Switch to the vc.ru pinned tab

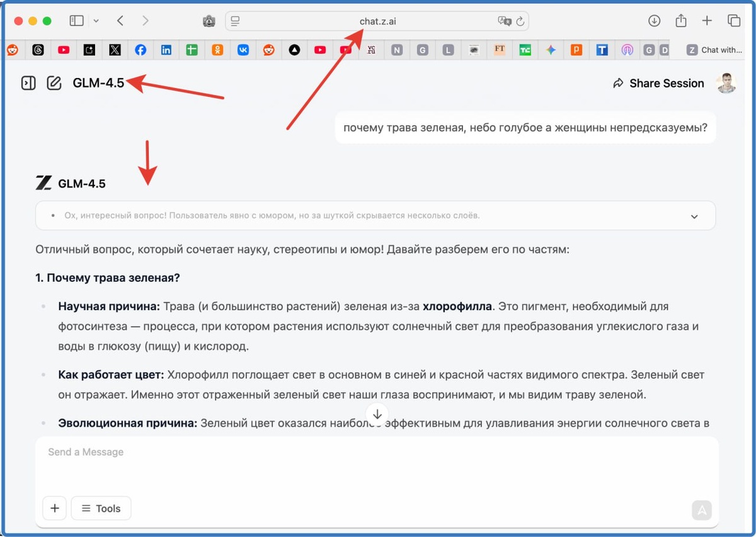click(x=371, y=50)
